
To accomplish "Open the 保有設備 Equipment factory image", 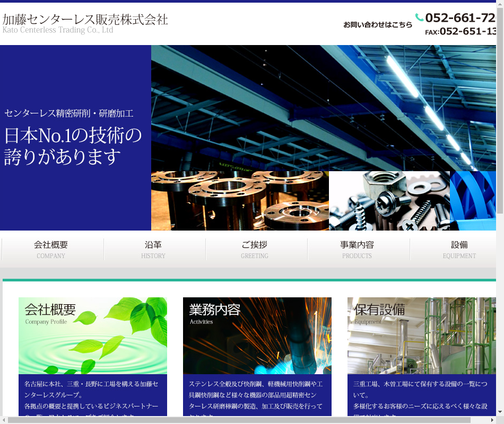I will tap(422, 335).
